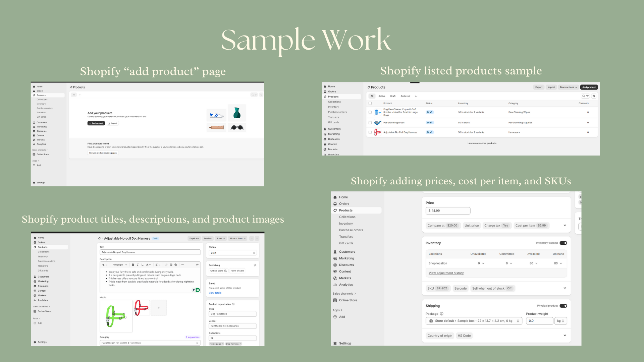Click the sort icon in products list
Image resolution: width=644 pixels, height=362 pixels.
(594, 96)
